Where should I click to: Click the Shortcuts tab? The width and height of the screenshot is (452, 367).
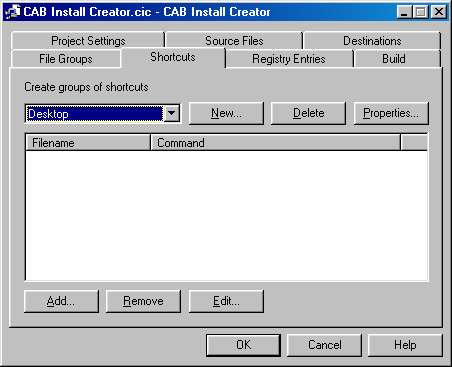pyautogui.click(x=173, y=57)
